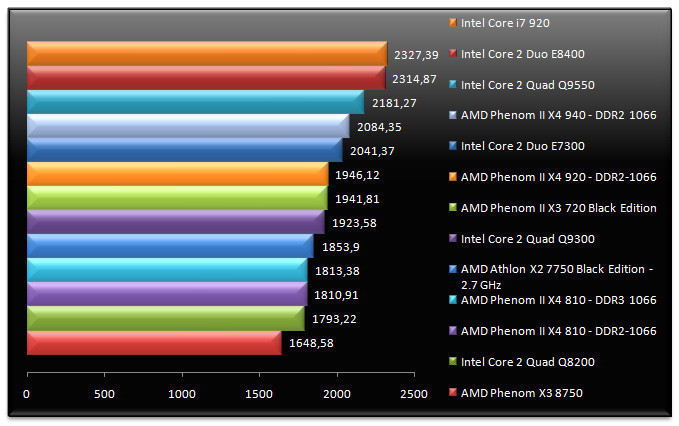Click legend text AMD Phenom II X4 810 - DDR2-1066
Screen dimensions: 679x426
point(559,331)
